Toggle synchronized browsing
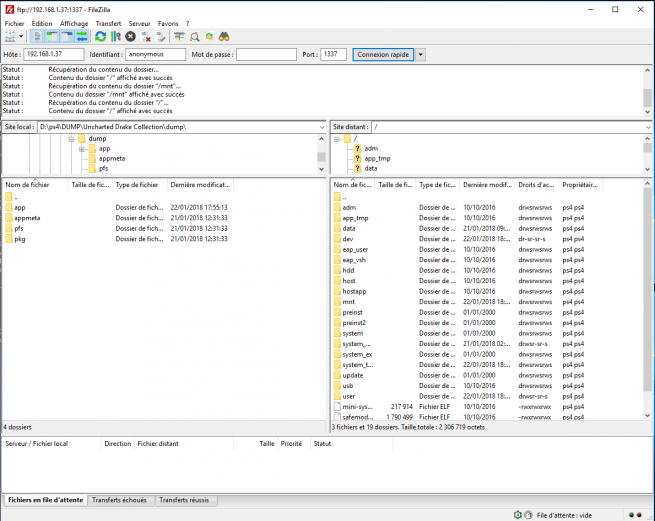Viewport: 655px width, 521px height. tap(209, 37)
